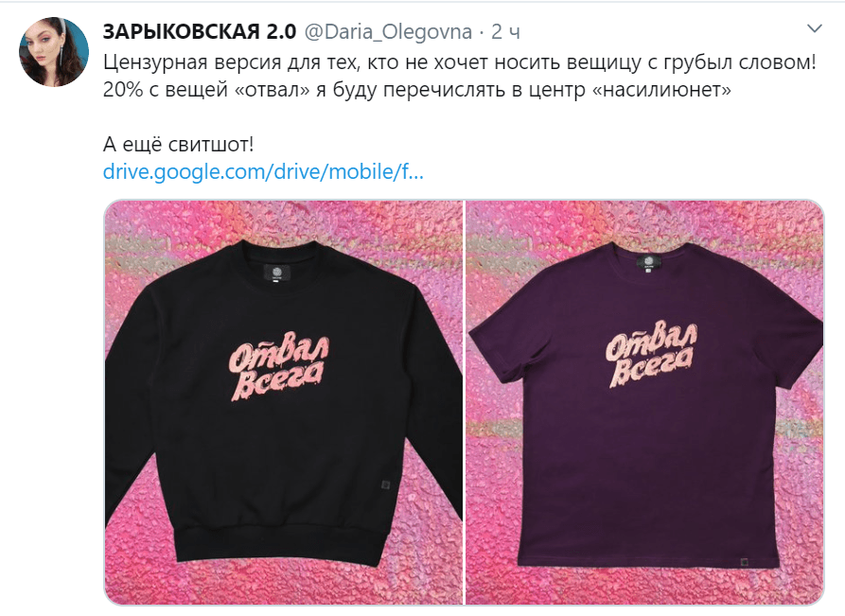Follow the drive.google.com link
Screen dimensions: 845x616
(263, 172)
